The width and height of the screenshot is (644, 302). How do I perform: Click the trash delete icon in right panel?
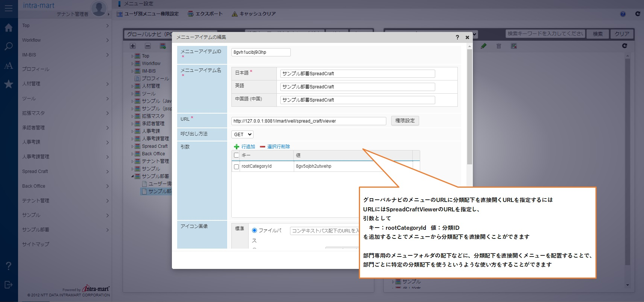[499, 46]
